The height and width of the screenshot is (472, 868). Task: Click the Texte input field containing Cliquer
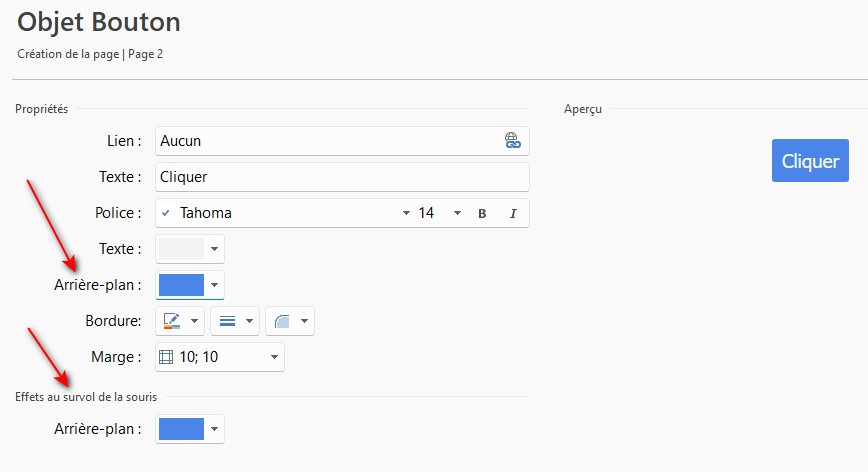[x=342, y=177]
